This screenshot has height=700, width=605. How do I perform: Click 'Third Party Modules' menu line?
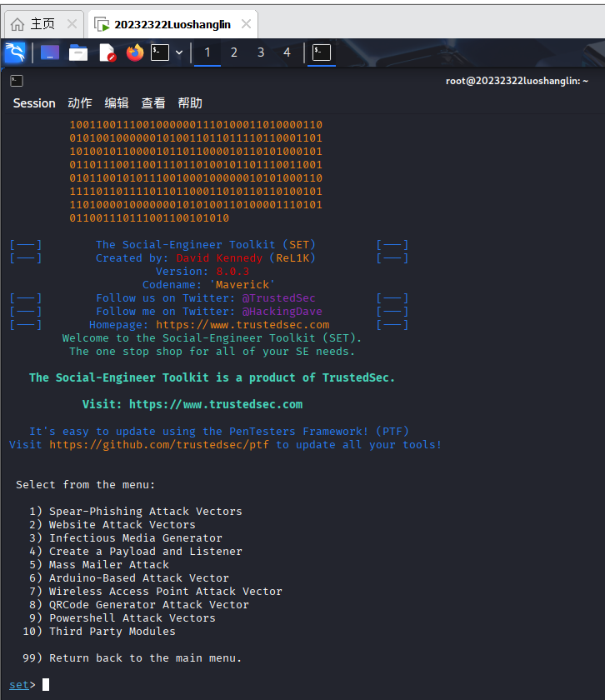pyautogui.click(x=112, y=632)
